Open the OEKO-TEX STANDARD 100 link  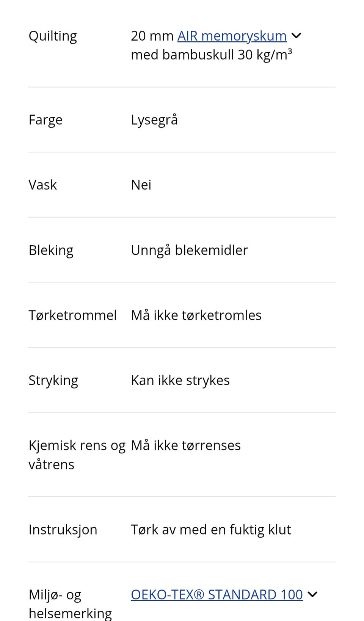217,594
